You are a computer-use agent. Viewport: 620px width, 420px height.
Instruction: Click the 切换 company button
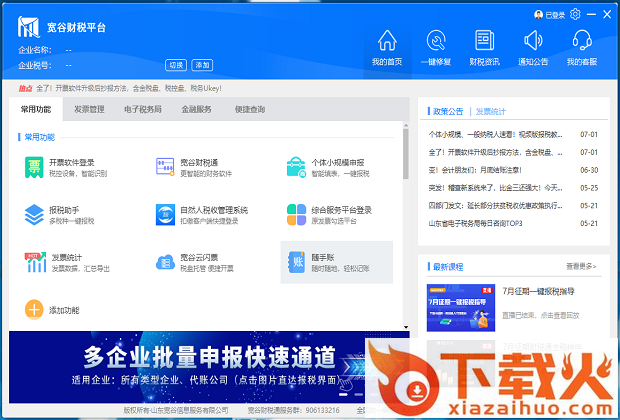point(176,65)
